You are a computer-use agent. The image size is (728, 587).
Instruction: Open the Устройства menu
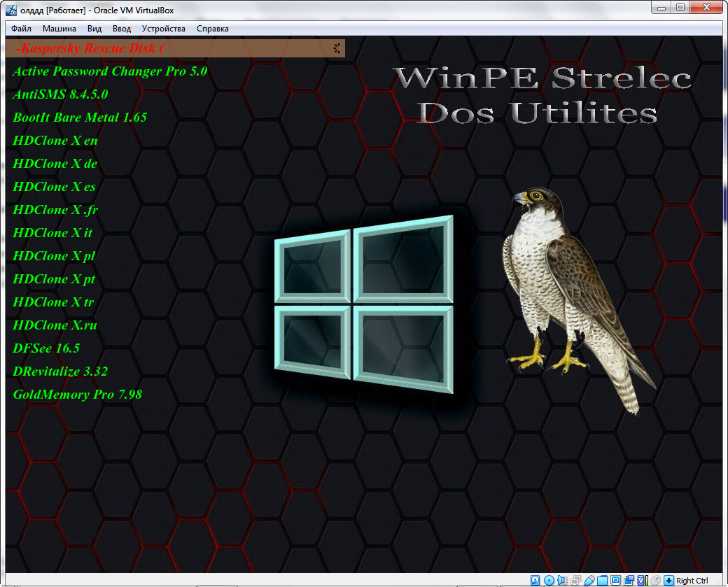[x=163, y=29]
